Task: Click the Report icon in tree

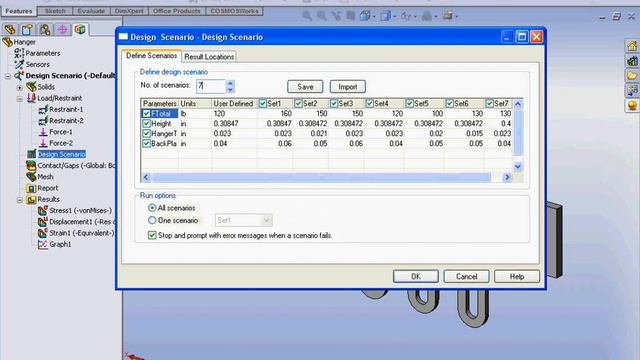Action: (x=31, y=188)
